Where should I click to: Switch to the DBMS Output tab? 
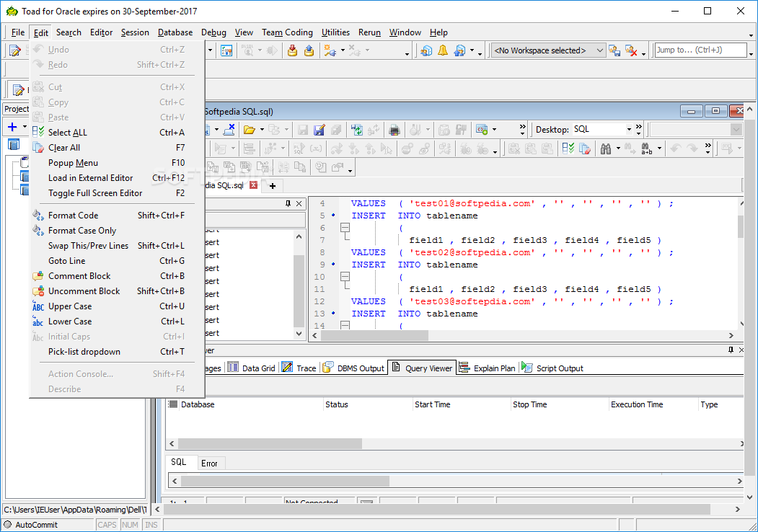tap(353, 368)
